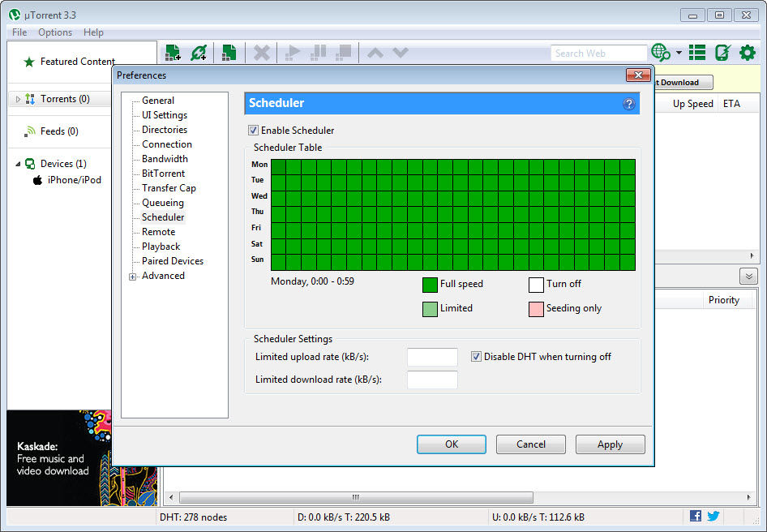
Task: Click the Create New Torrent icon
Action: pos(229,52)
